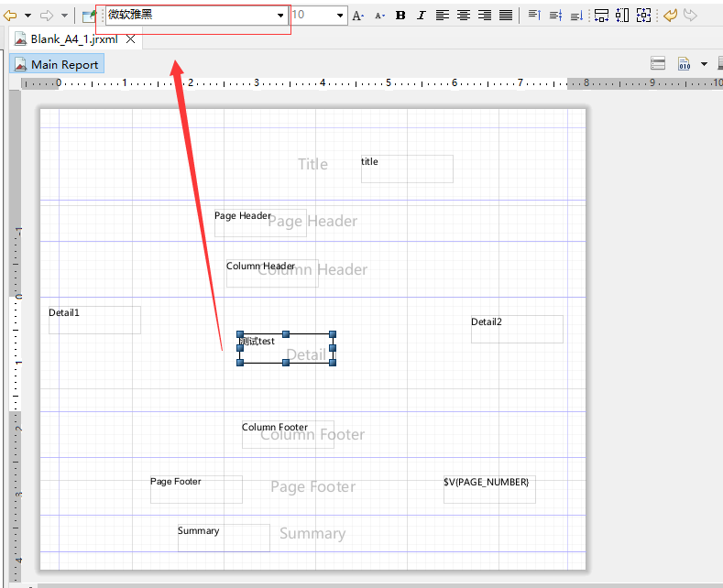
Task: Select the $V{PAGE_NUMBER} text field
Action: click(x=489, y=489)
